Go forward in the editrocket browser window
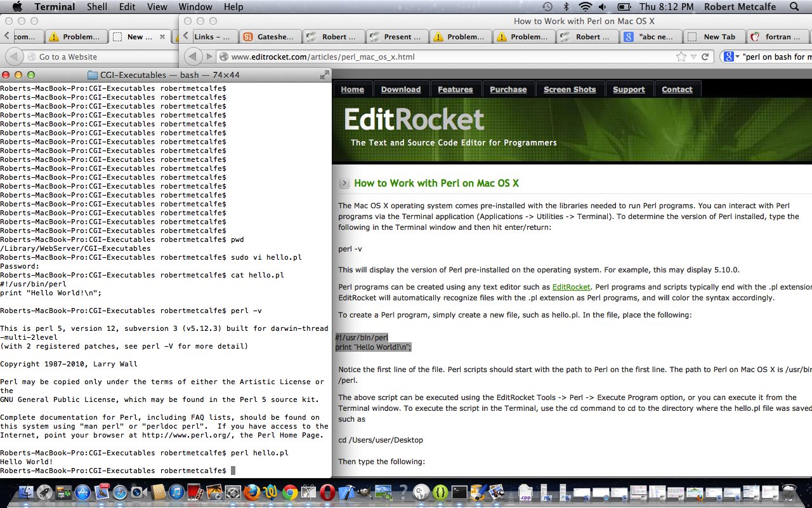Image resolution: width=812 pixels, height=508 pixels. (x=209, y=57)
